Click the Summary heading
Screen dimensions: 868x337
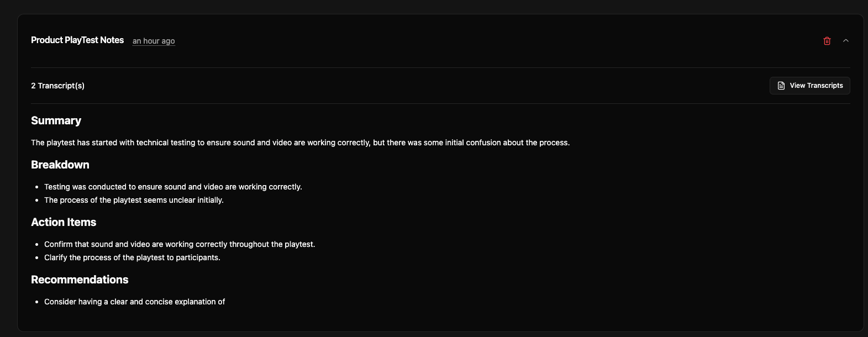(56, 120)
